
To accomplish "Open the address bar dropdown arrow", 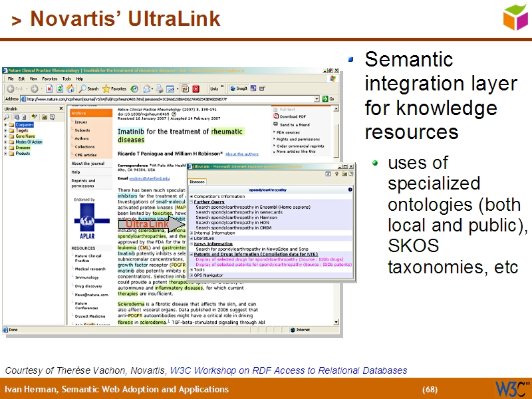I will click(x=317, y=99).
